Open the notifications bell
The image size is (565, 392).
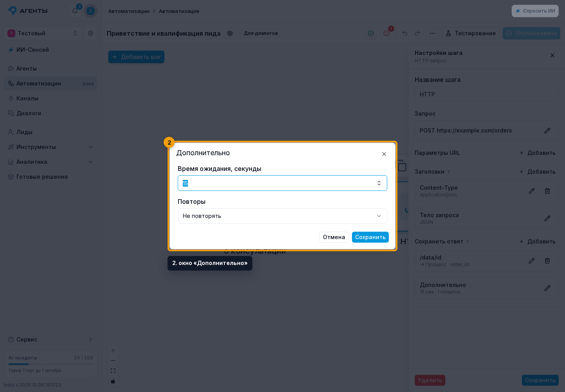pyautogui.click(x=75, y=11)
